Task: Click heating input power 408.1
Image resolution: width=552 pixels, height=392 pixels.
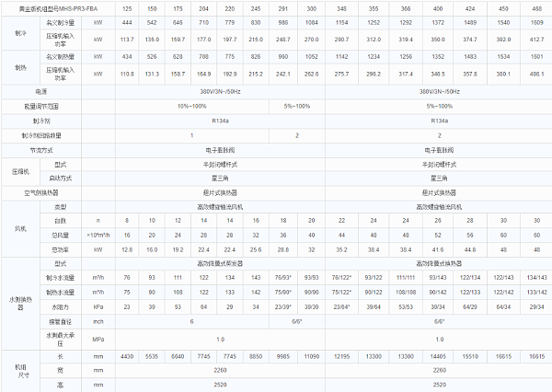Action: [537, 74]
